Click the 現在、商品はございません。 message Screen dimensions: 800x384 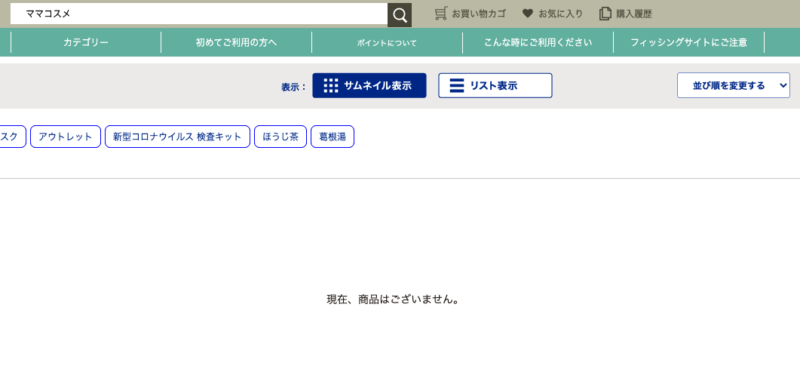[393, 299]
